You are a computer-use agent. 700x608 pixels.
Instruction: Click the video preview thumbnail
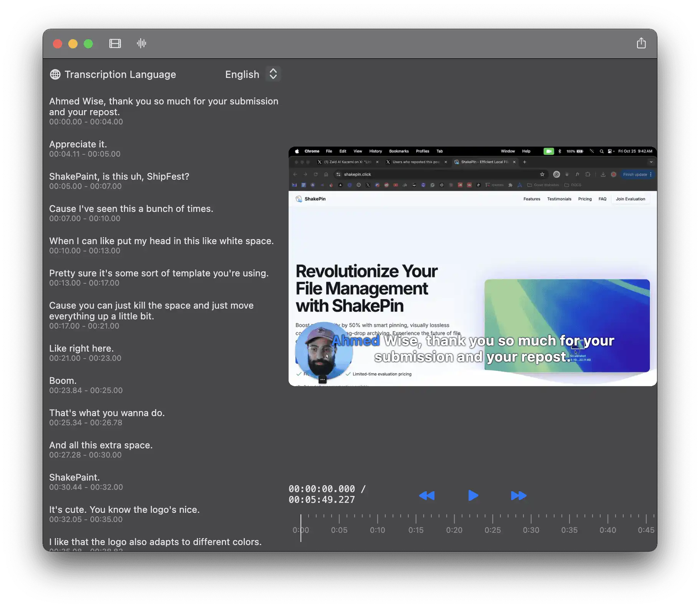[473, 266]
